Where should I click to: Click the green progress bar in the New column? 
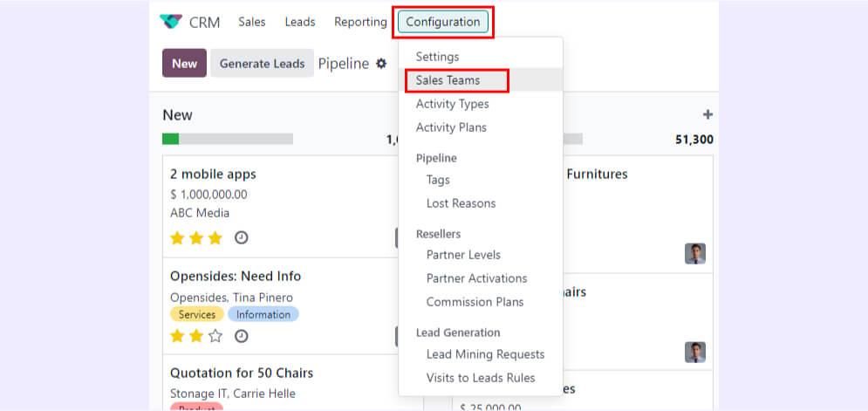pyautogui.click(x=170, y=139)
